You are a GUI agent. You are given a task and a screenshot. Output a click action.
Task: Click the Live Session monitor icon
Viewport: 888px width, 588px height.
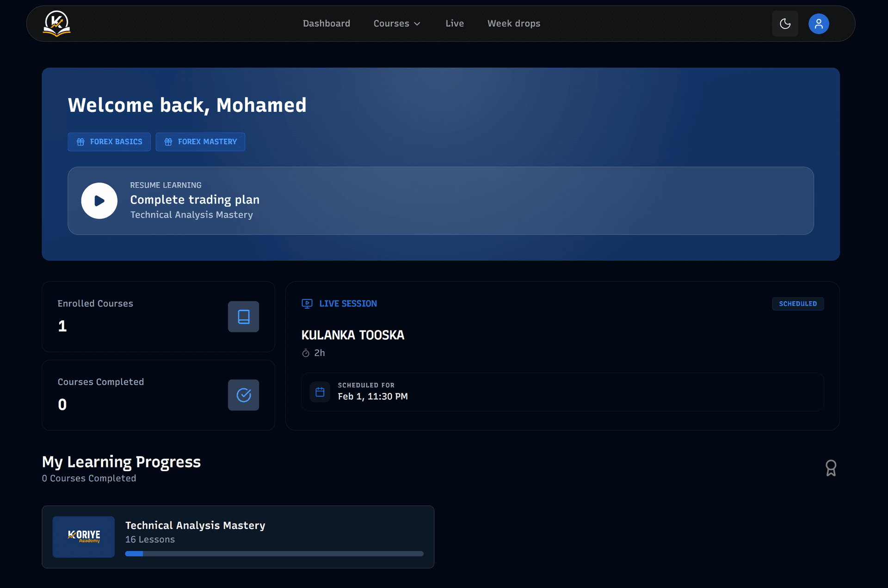[307, 304]
